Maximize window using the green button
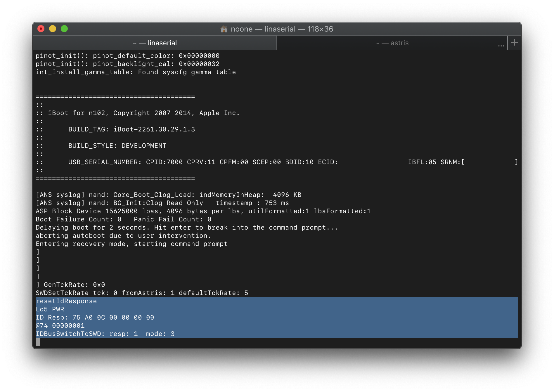The width and height of the screenshot is (554, 392). click(x=64, y=29)
